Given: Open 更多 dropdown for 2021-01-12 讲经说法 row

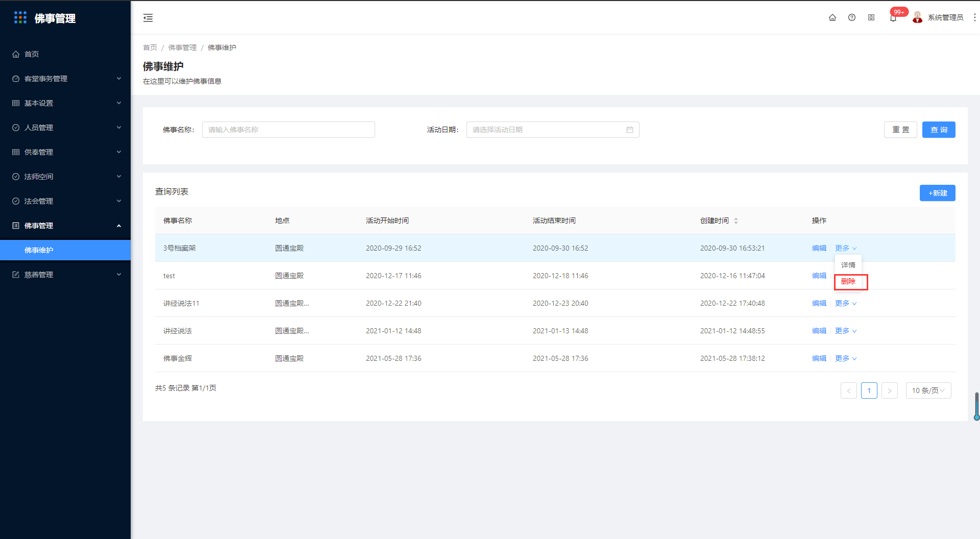Looking at the screenshot, I should click(846, 331).
